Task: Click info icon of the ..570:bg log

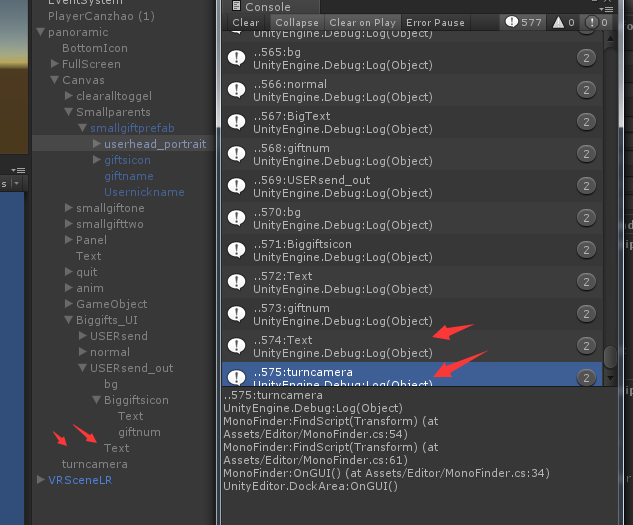Action: (x=237, y=217)
